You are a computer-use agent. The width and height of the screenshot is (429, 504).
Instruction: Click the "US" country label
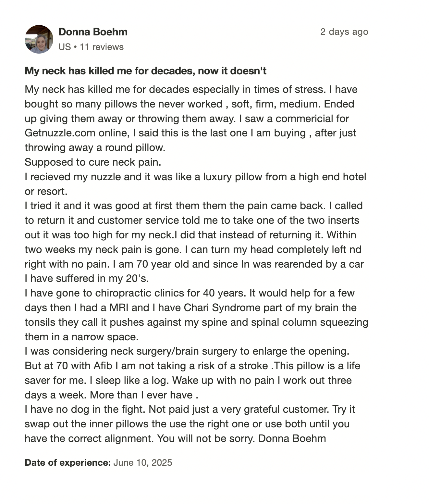click(x=65, y=47)
